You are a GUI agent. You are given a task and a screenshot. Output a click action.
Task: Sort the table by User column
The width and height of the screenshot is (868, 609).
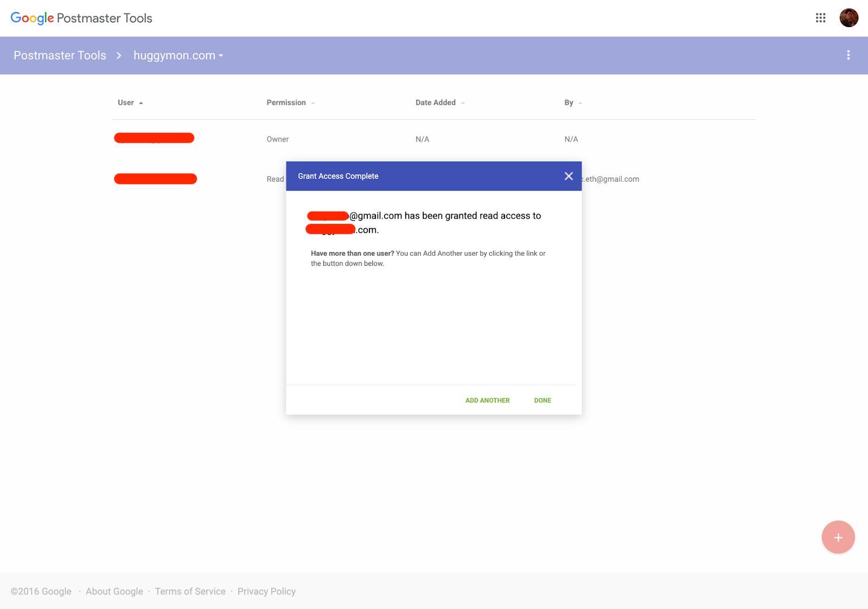[x=130, y=102]
